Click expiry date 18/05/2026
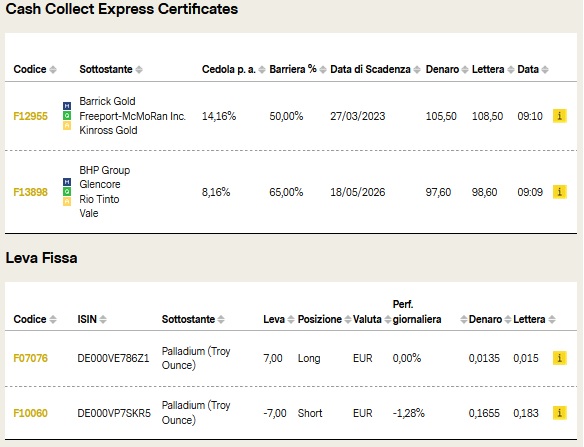The width and height of the screenshot is (584, 447). [x=358, y=192]
